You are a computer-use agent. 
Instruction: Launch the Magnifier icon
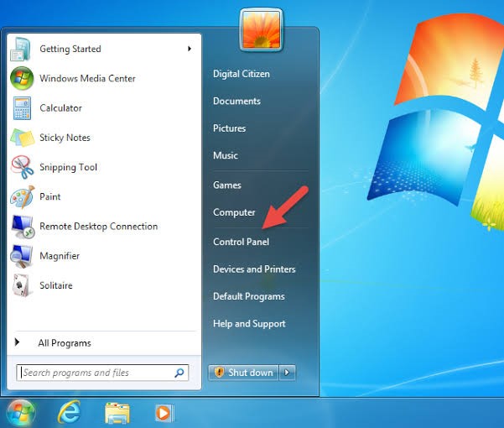(x=22, y=256)
